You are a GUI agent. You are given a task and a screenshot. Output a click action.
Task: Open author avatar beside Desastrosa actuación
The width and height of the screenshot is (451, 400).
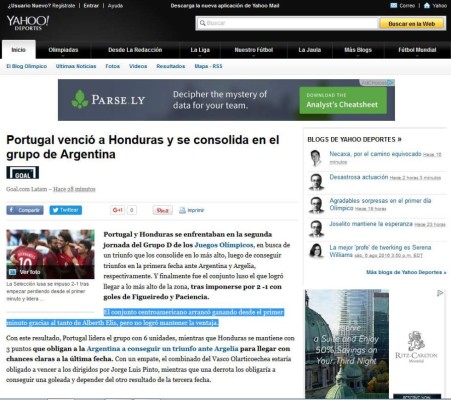click(316, 182)
